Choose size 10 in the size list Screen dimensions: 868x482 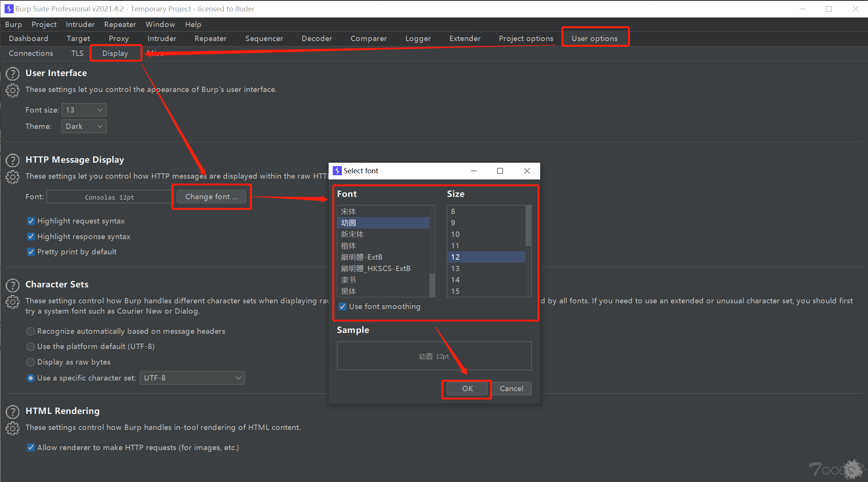tap(486, 234)
